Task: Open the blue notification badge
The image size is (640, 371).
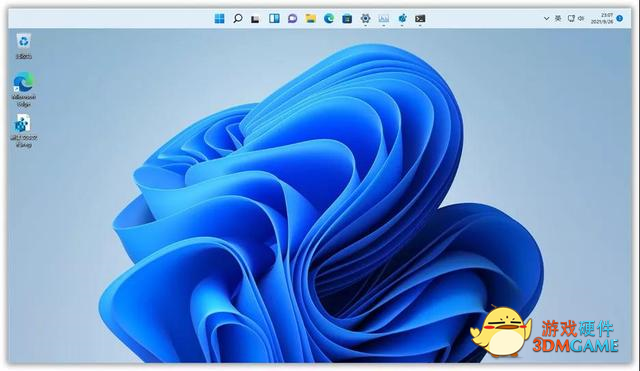Action: [x=620, y=18]
